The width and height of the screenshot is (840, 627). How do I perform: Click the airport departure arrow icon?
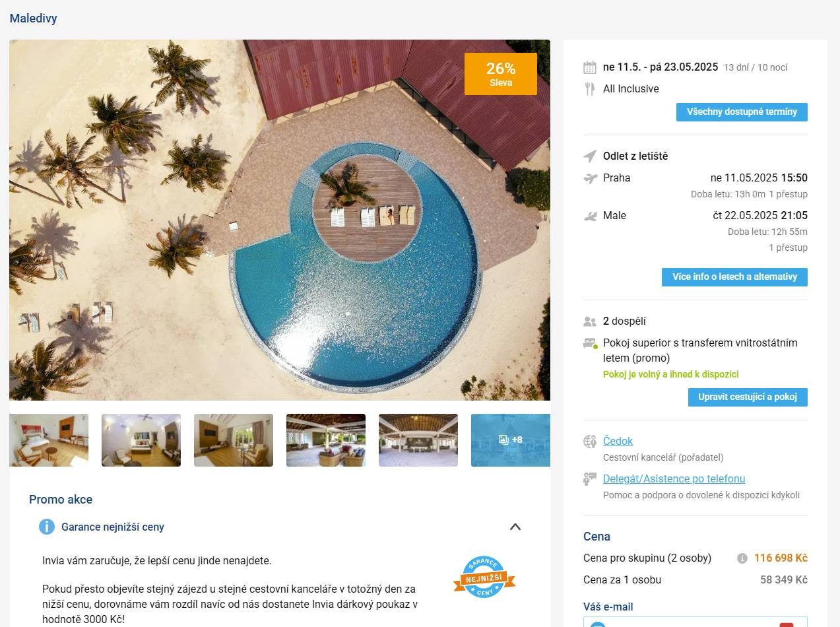590,156
